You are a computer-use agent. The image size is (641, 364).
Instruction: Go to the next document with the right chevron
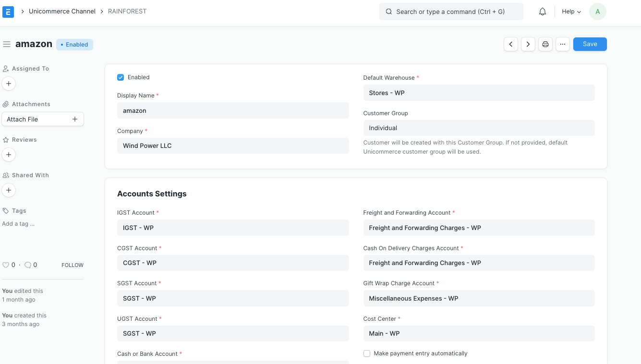pos(528,44)
